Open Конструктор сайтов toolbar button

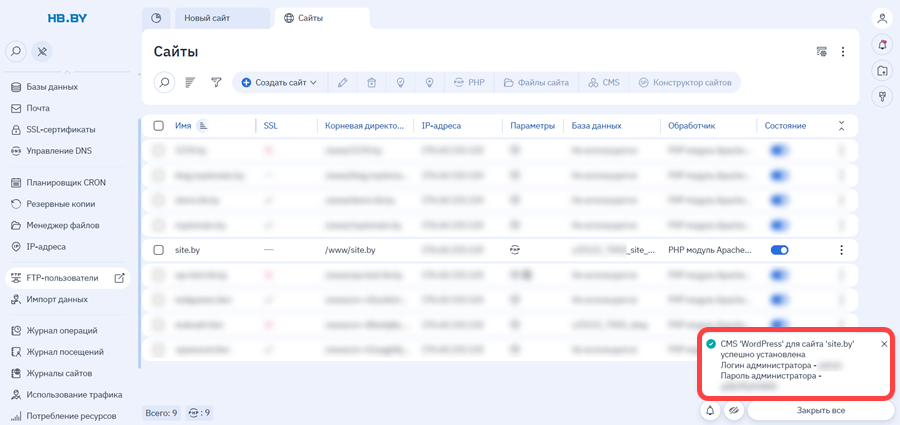685,83
